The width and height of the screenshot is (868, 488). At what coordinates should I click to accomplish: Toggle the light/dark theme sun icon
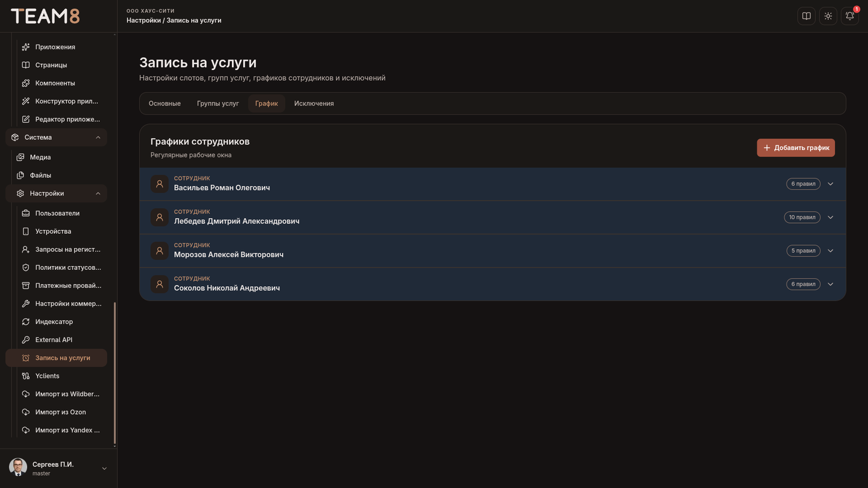(828, 16)
